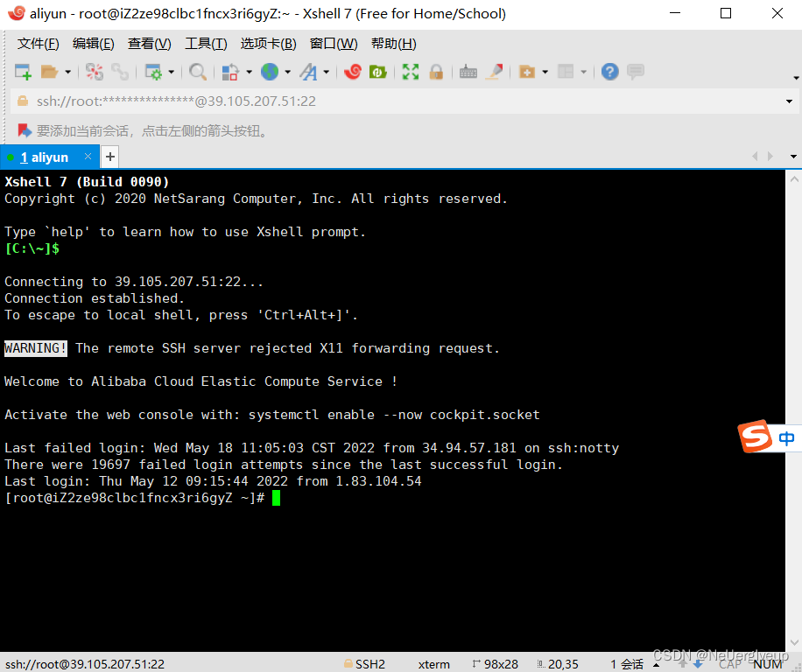Expand the dropdown next to the open folder icon
The width and height of the screenshot is (802, 672).
[67, 72]
